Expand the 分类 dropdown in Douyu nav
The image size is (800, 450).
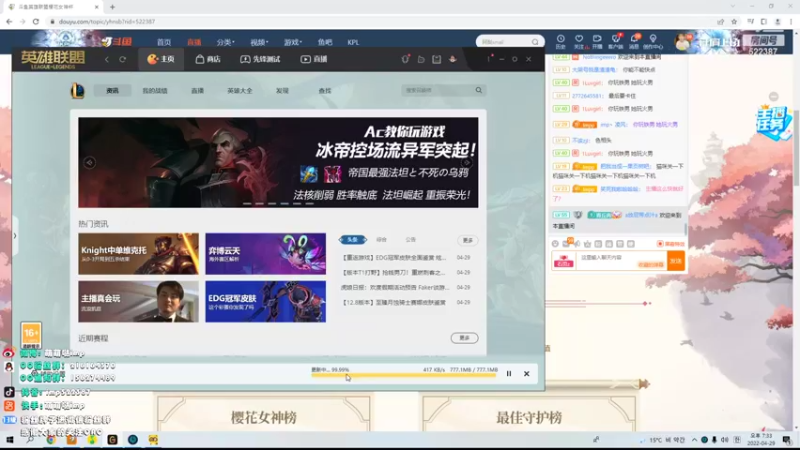[225, 42]
